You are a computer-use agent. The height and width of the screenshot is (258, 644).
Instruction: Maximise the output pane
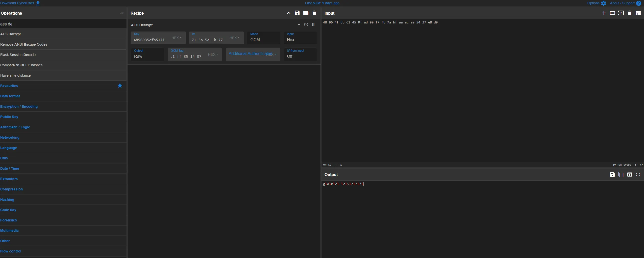638,175
